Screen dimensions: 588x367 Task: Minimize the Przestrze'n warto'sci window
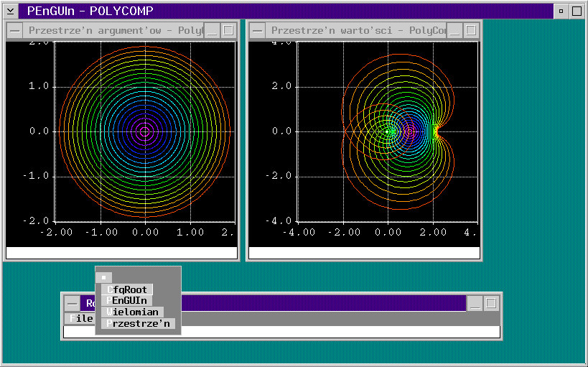click(x=454, y=30)
